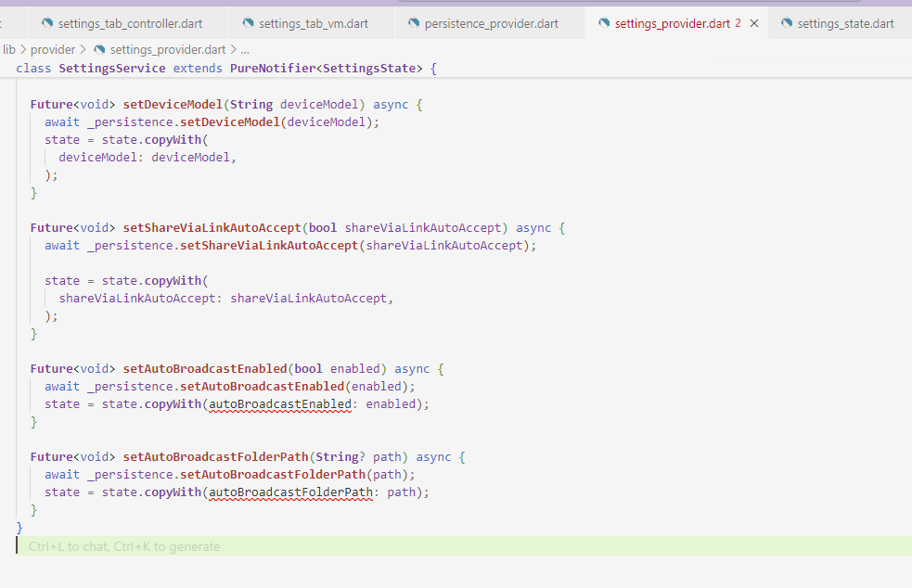912x588 pixels.
Task: Click the closing brace of the class
Action: (x=19, y=528)
